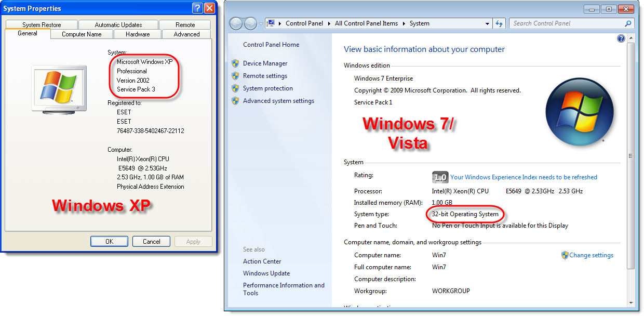Viewport: 644px width, 316px height.
Task: Click the "32-bit Operating System" value
Action: point(465,214)
